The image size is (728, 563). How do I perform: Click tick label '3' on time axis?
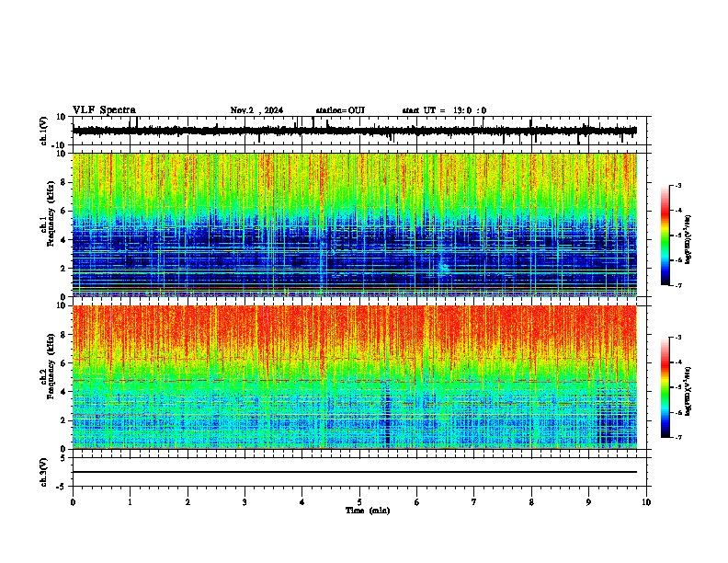pyautogui.click(x=245, y=502)
